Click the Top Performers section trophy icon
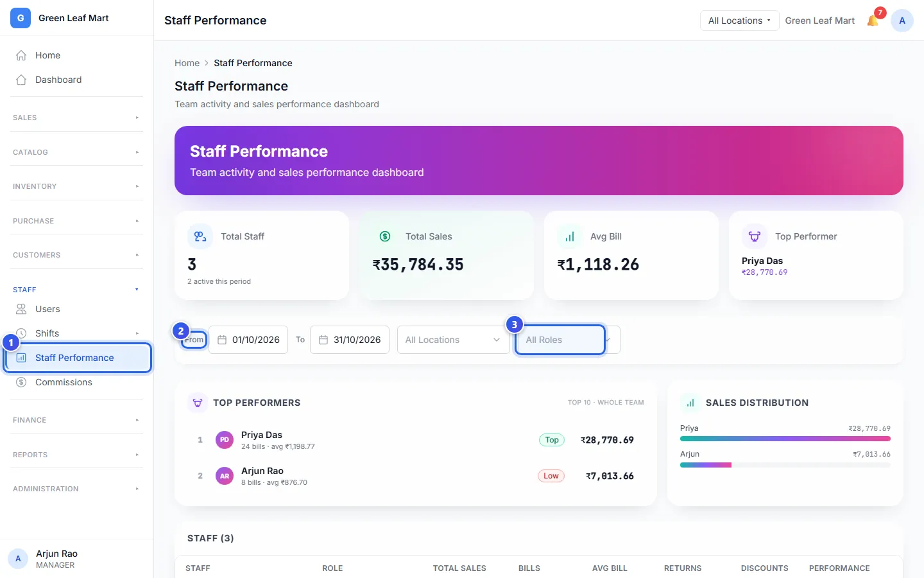924x578 pixels. pos(198,403)
